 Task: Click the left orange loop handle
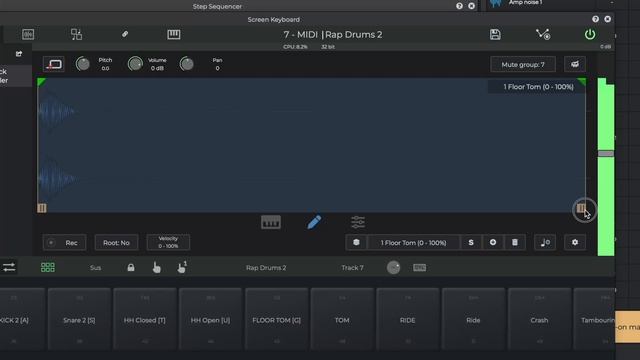42,208
